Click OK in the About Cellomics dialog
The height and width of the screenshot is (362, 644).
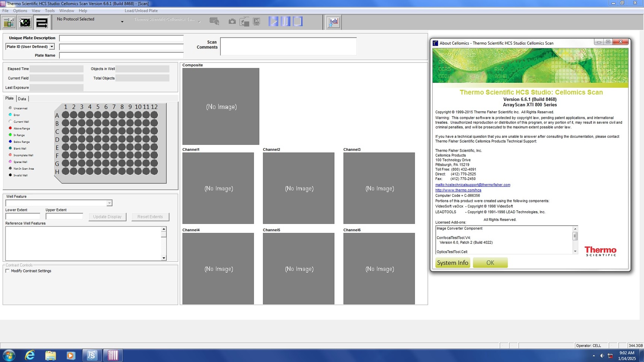pyautogui.click(x=490, y=263)
